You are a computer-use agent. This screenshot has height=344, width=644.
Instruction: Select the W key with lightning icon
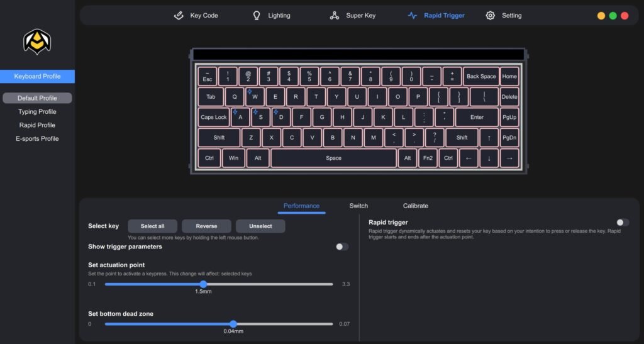[x=255, y=97]
